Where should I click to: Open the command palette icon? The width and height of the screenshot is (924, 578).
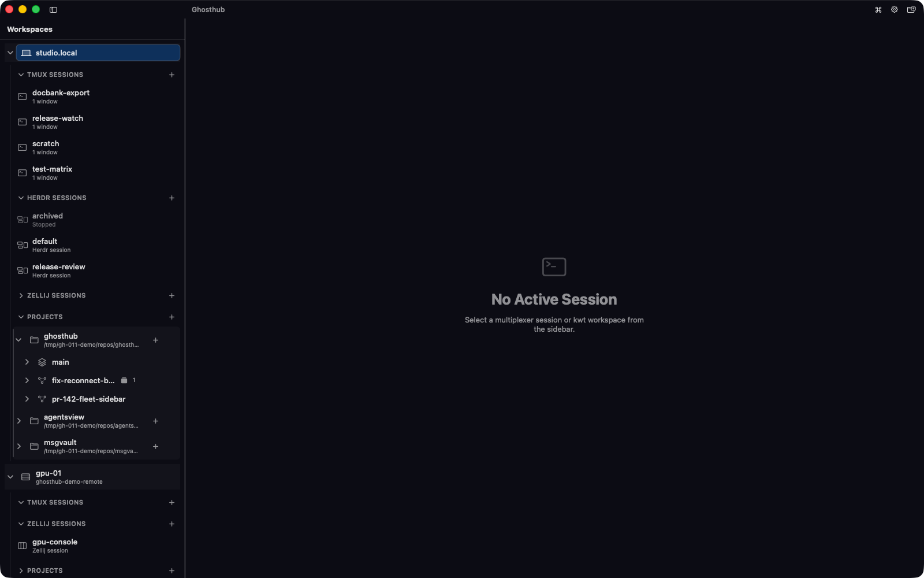878,10
